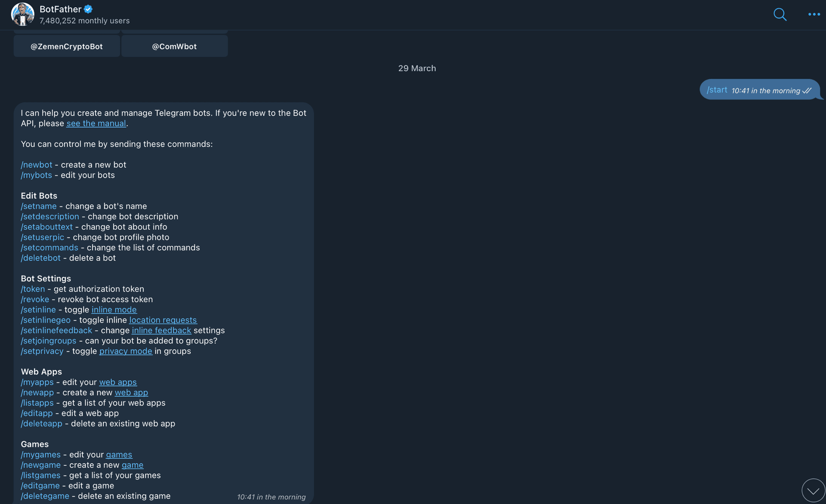Viewport: 826px width, 504px height.
Task: Click the BotFather message timestamp 10:41
Action: point(271,497)
